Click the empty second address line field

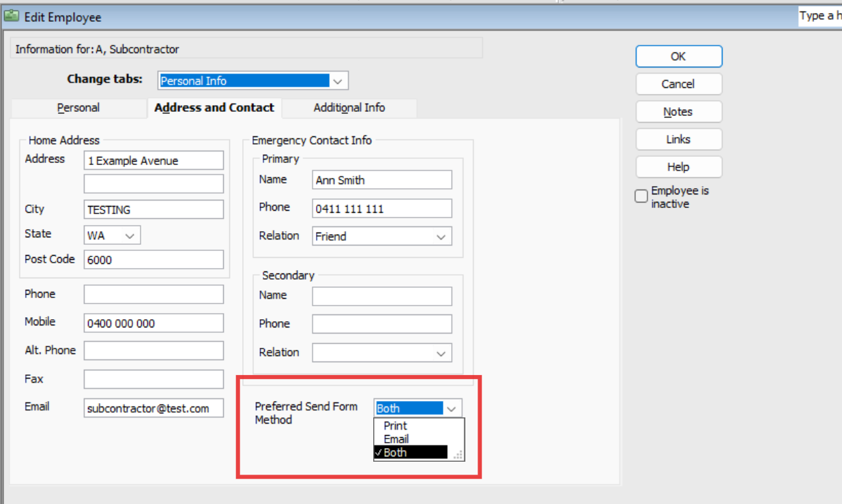(x=154, y=184)
